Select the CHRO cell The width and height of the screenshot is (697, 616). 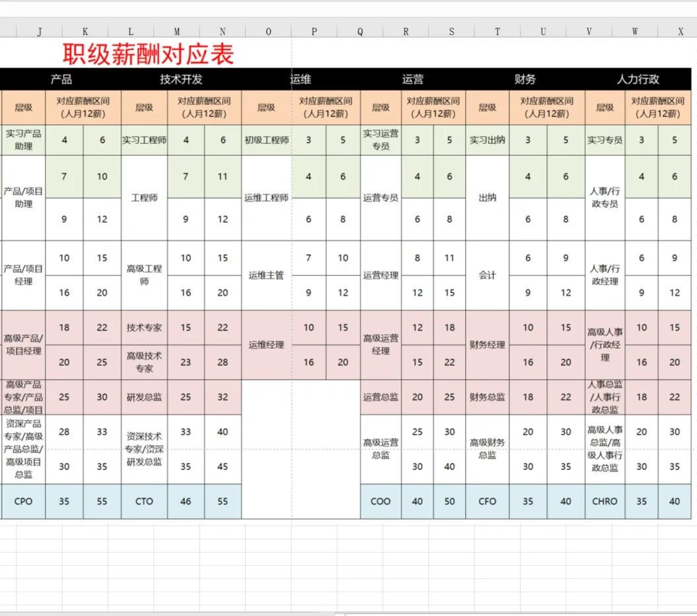pyautogui.click(x=604, y=501)
